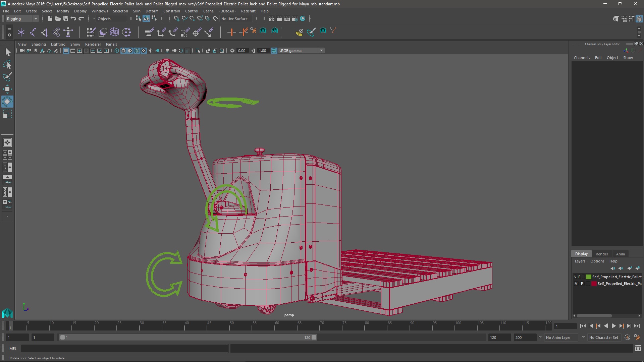
Task: Switch to the Anim layer tab
Action: tap(620, 254)
